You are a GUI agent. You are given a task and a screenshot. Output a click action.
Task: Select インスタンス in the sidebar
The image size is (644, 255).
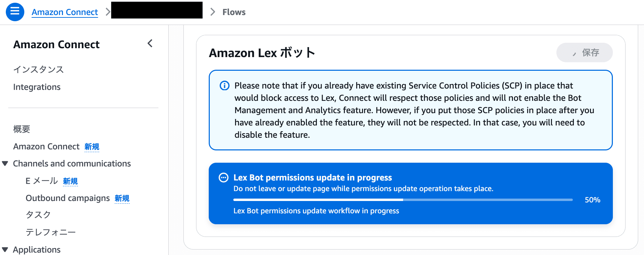[x=38, y=69]
